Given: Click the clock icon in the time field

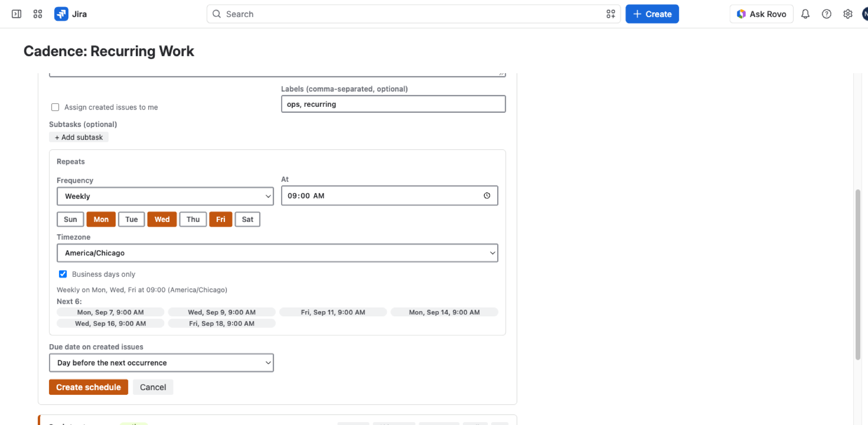Looking at the screenshot, I should pos(487,195).
